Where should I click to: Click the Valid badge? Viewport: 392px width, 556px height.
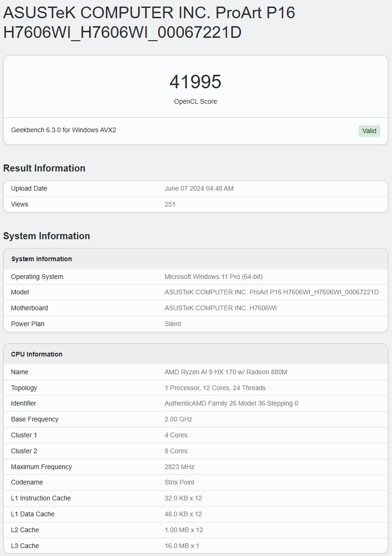click(x=369, y=131)
